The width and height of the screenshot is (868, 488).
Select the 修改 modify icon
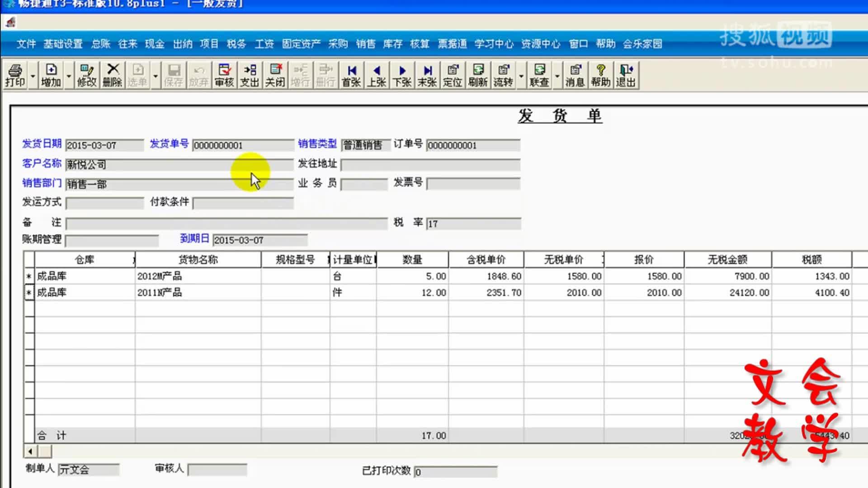click(x=86, y=75)
